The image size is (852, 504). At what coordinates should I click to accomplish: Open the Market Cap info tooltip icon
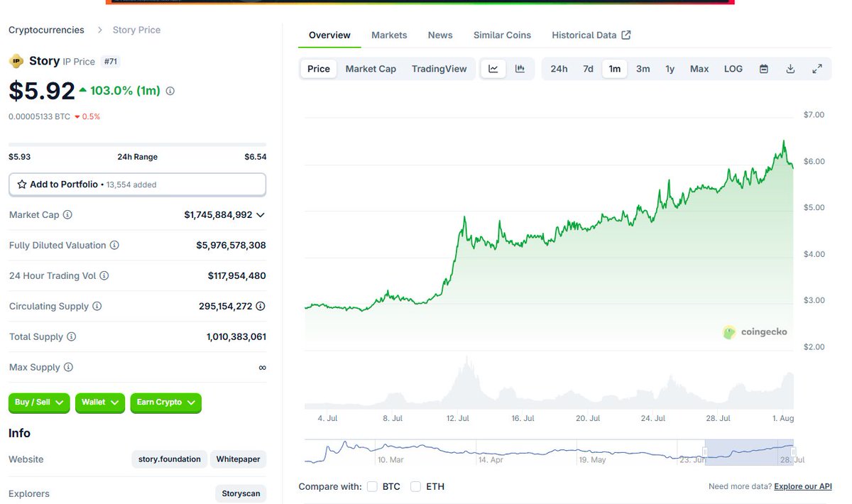[67, 214]
